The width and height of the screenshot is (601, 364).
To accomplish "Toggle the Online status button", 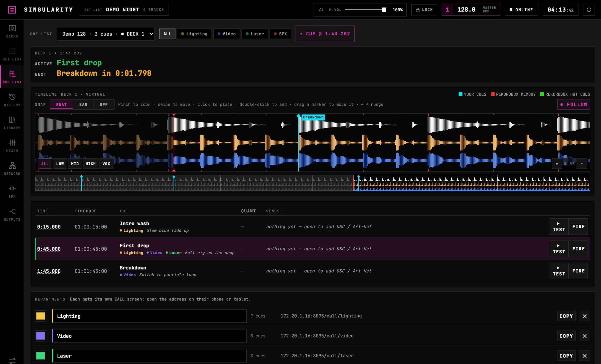I will 521,10.
